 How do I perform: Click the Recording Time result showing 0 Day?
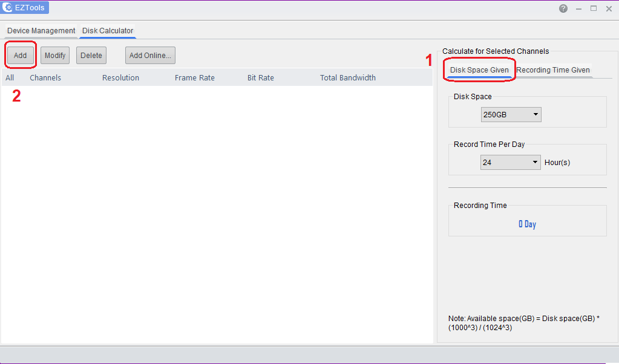(527, 224)
